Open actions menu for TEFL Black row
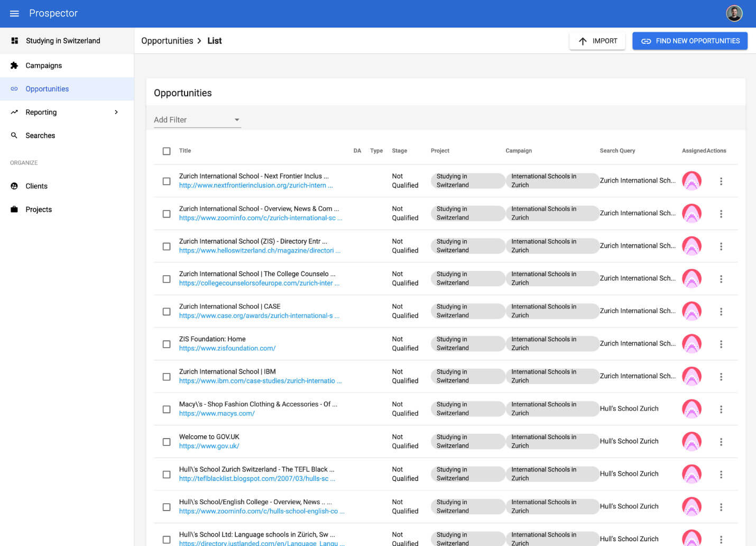The image size is (756, 546). pos(721,475)
